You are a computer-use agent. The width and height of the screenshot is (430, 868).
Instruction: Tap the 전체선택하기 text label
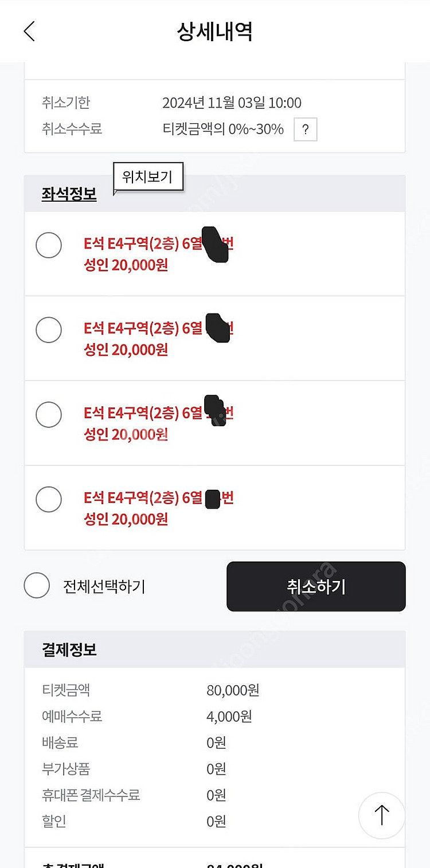(104, 587)
